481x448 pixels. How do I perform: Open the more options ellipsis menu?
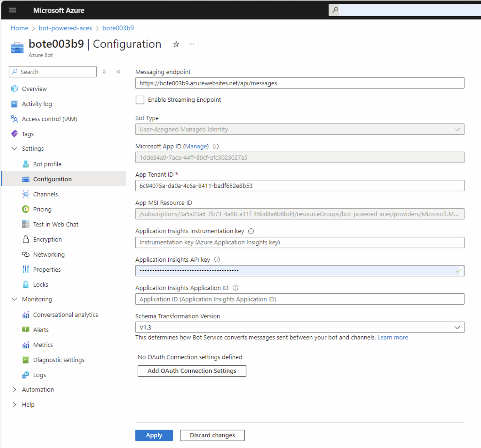click(x=191, y=44)
